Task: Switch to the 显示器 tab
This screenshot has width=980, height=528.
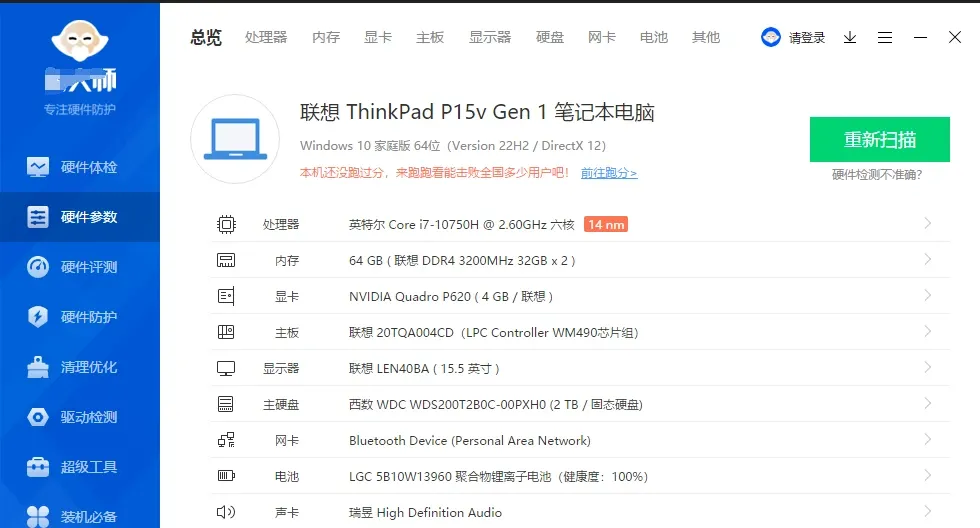Action: tap(490, 37)
